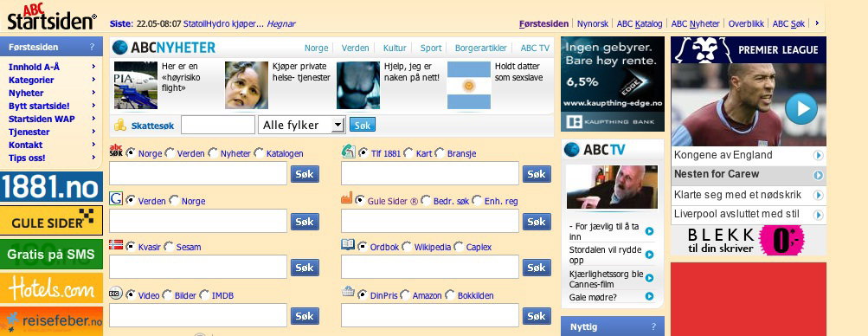Select the IMDB radio button
This screenshot has width=868, height=336.
(204, 295)
